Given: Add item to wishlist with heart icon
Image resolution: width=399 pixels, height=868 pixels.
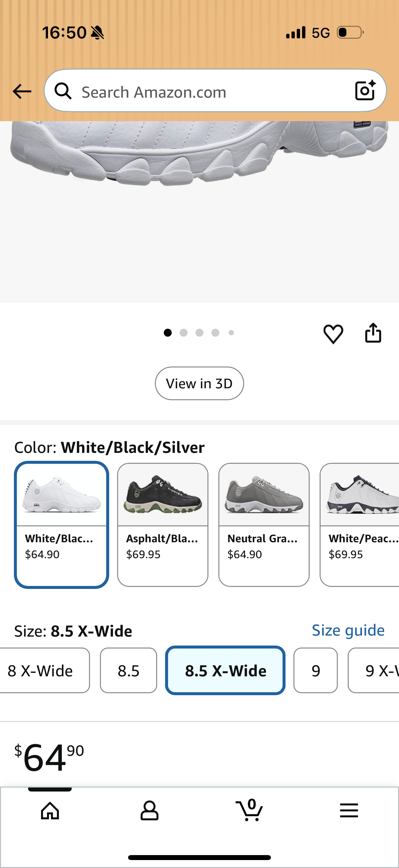Looking at the screenshot, I should click(x=333, y=334).
